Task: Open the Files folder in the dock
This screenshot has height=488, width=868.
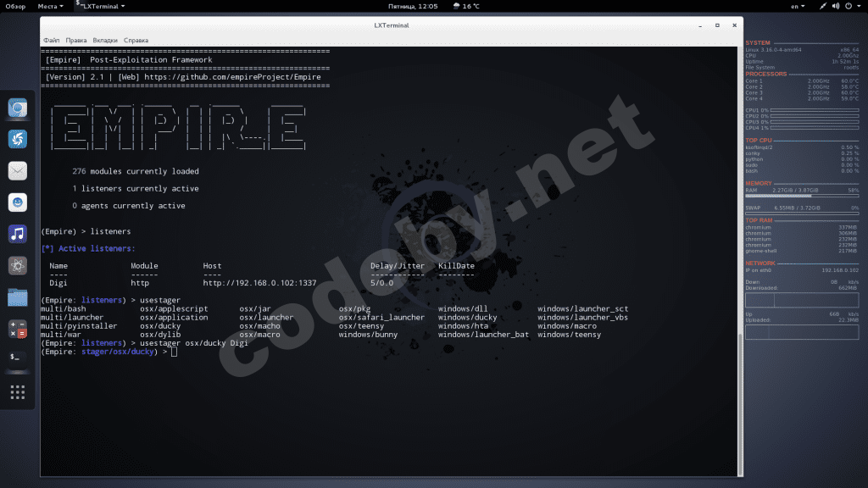Action: [x=18, y=297]
